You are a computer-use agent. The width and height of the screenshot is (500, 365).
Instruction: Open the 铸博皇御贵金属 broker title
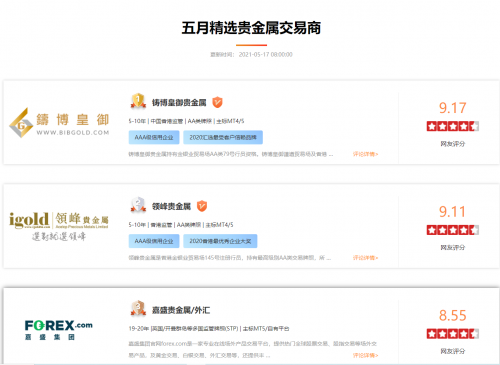(179, 103)
